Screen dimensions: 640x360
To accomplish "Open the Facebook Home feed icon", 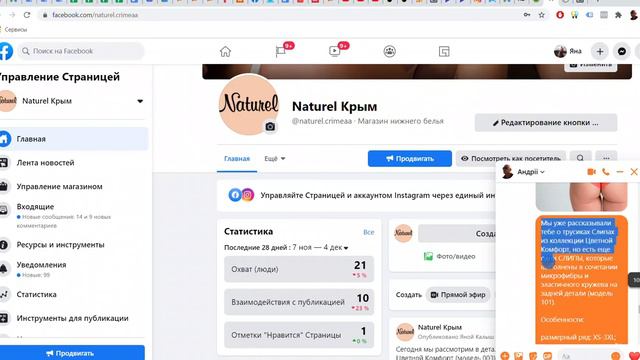I will click(225, 51).
